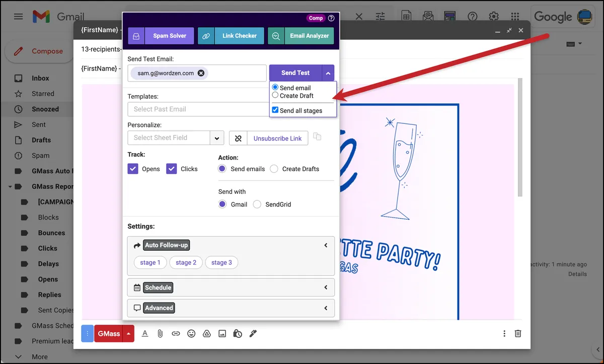Select the stage 2 follow-up pill

tap(186, 262)
